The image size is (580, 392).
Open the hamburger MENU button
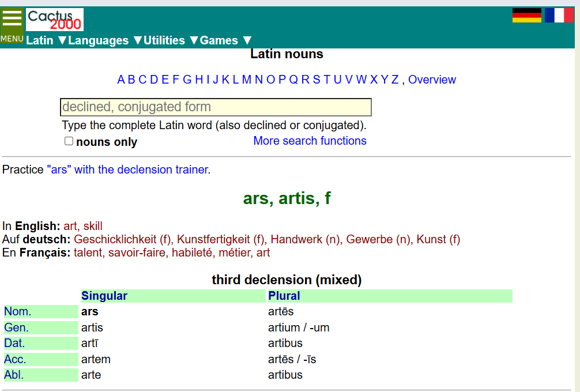(12, 25)
